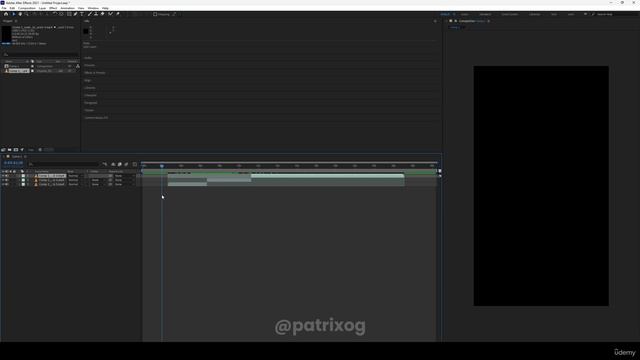Screen dimensions: 640x360
Task: Click the Home icon in the toolbar
Action: click(6, 14)
